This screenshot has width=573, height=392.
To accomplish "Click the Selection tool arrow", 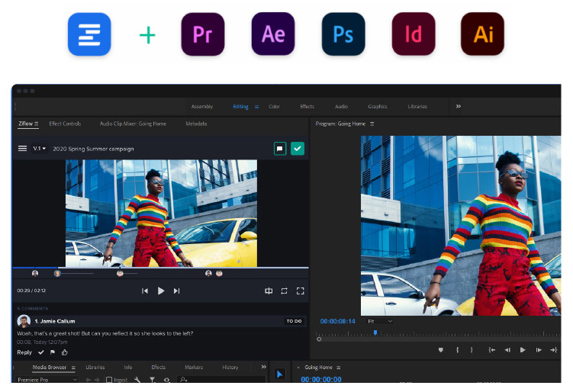I will pyautogui.click(x=279, y=374).
